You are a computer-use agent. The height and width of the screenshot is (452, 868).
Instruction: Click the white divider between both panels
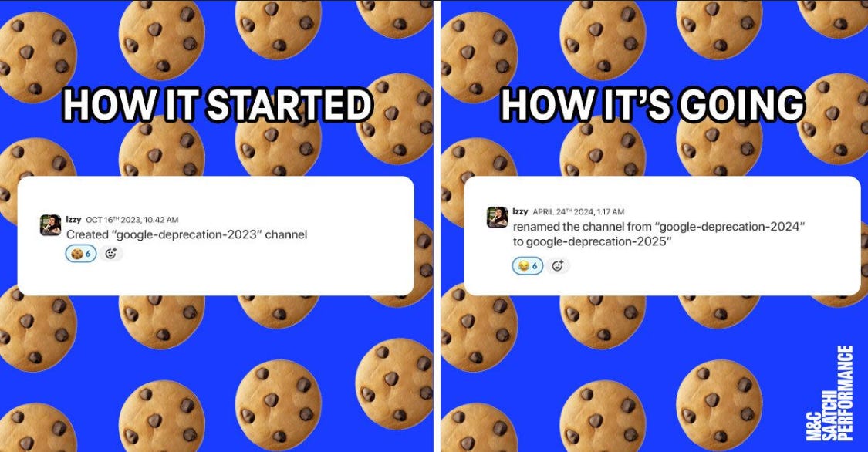pos(437,226)
